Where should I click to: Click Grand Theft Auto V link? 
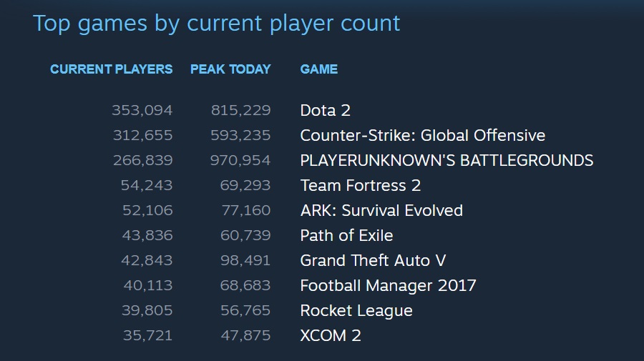pyautogui.click(x=373, y=260)
